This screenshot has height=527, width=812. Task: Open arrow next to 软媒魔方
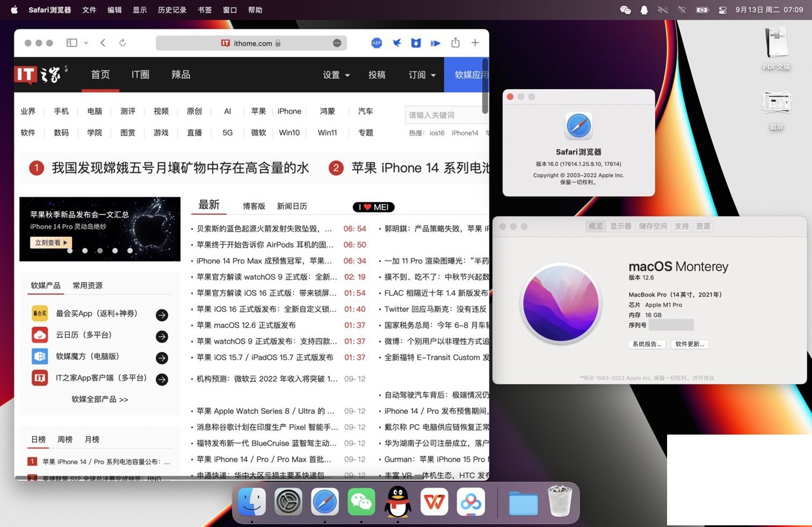(162, 358)
